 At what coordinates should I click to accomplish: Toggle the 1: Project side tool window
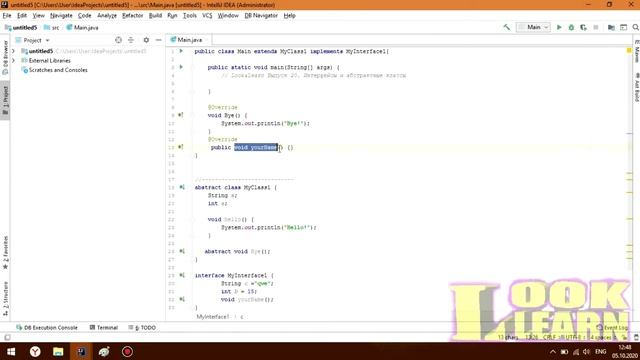5,100
